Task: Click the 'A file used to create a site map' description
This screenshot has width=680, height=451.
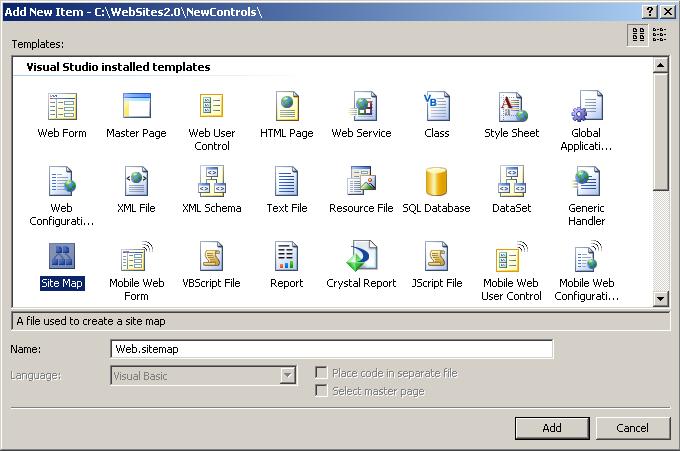Action: coord(91,321)
